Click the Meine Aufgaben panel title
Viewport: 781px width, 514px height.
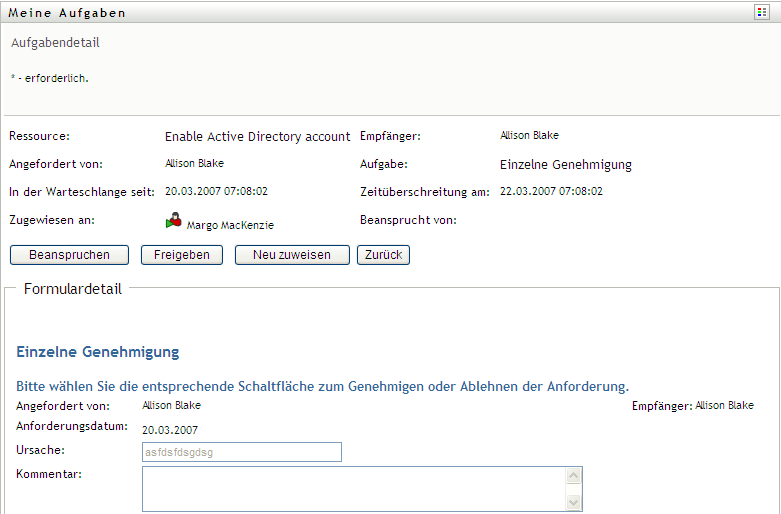pos(67,13)
